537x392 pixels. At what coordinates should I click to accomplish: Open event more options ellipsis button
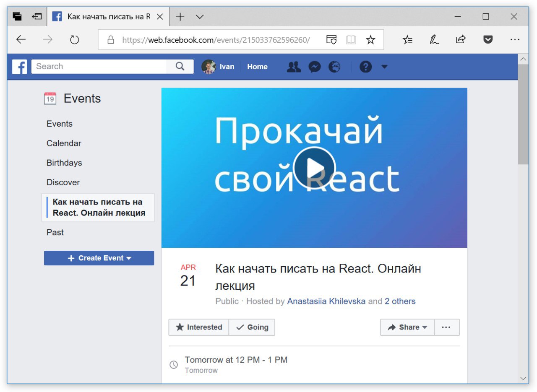447,327
